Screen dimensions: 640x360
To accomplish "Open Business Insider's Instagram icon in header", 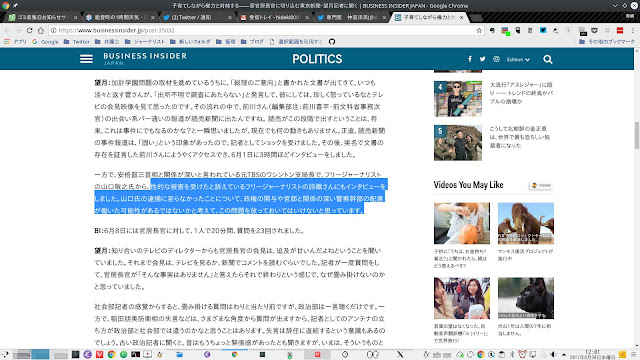I will (x=496, y=59).
